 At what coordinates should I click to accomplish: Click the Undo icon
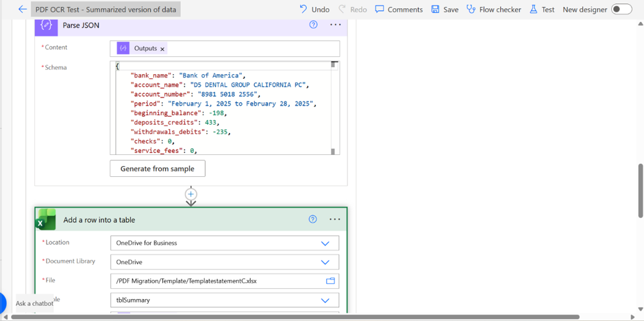point(304,9)
